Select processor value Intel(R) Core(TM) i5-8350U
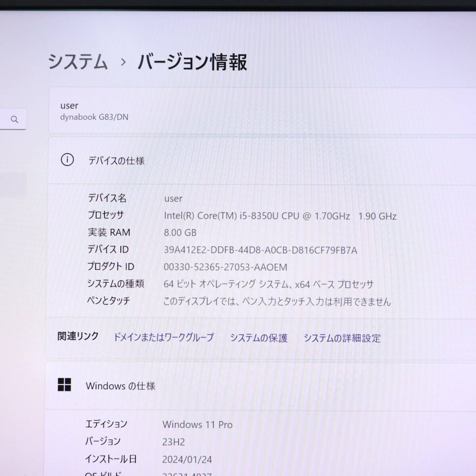 280,216
